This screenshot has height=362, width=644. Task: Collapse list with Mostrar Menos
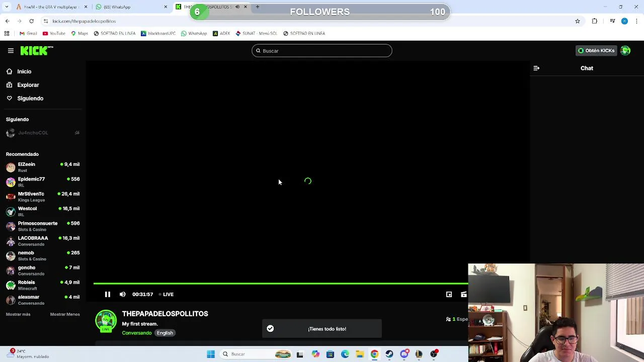click(x=65, y=314)
